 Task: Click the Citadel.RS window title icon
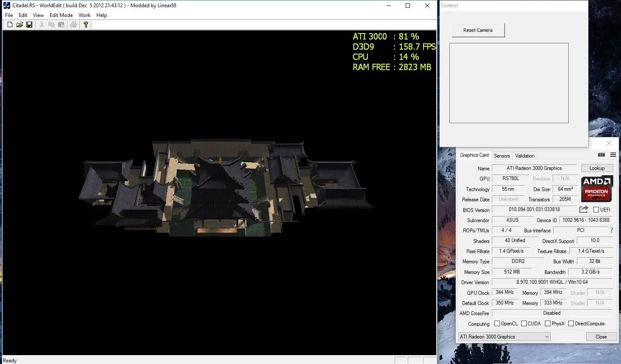[x=7, y=6]
